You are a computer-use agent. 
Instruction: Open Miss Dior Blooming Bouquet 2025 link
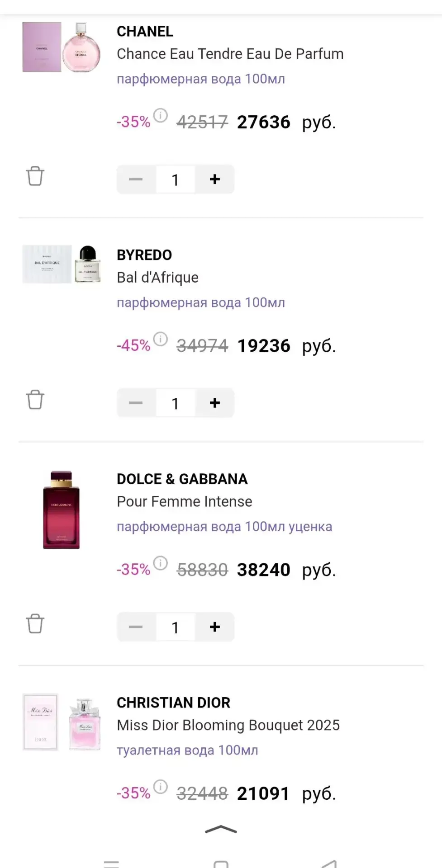click(x=228, y=725)
